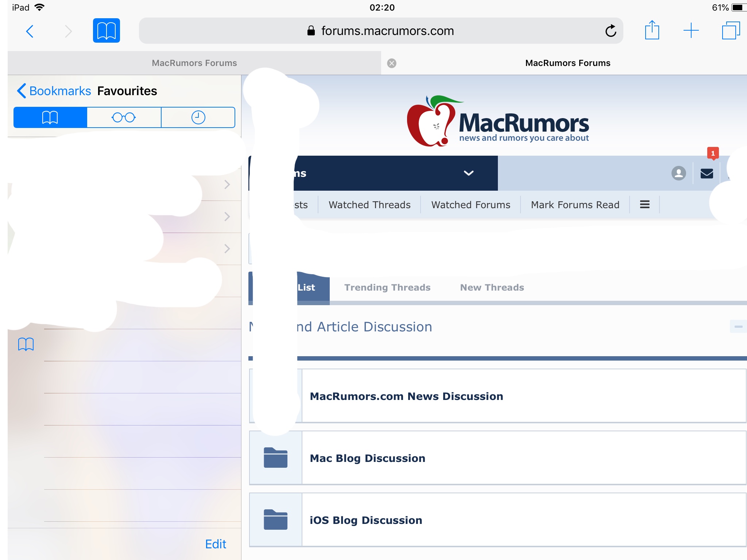747x560 pixels.
Task: Tap the 02:20 clock in status bar
Action: (x=382, y=8)
